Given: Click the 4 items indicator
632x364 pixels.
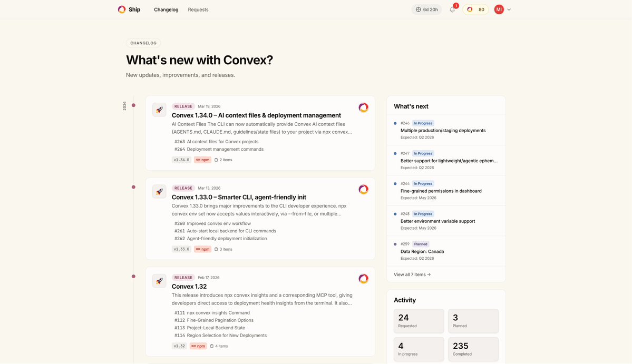Looking at the screenshot, I should (x=219, y=346).
